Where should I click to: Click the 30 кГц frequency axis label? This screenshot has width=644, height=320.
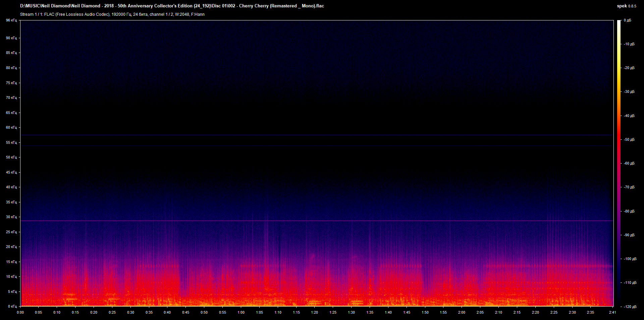(x=11, y=217)
